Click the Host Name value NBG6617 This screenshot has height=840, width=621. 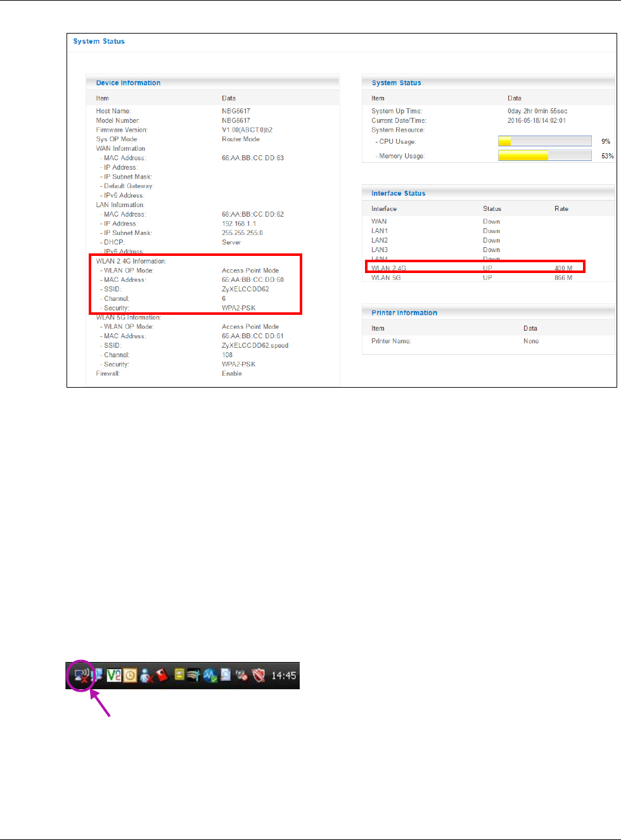coord(236,111)
